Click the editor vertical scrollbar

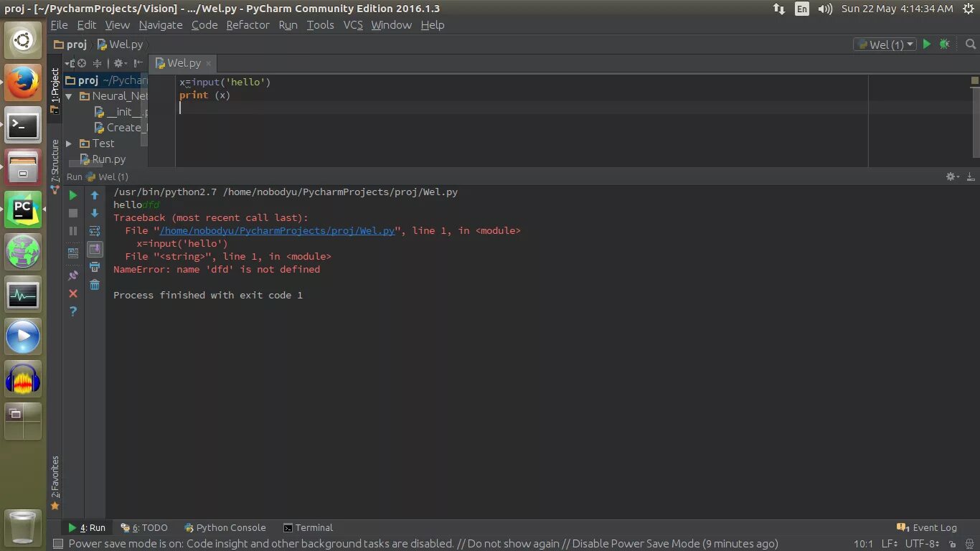[x=976, y=122]
